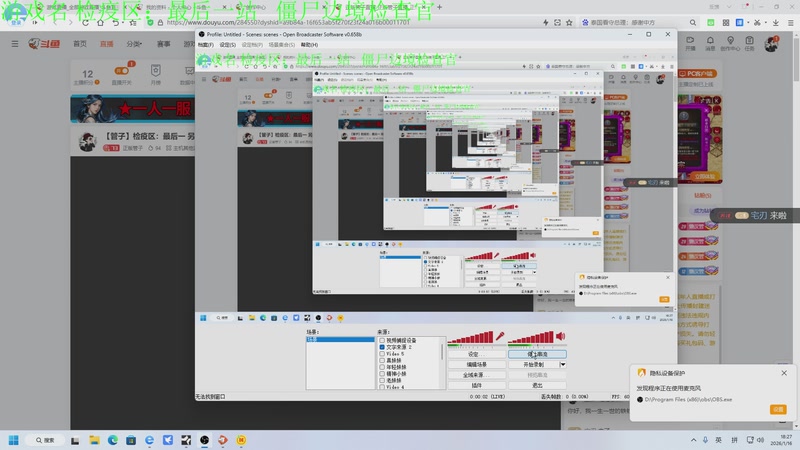Click the streamer avatar beside 【管子】title
This screenshot has height=450, width=800.
[88, 141]
